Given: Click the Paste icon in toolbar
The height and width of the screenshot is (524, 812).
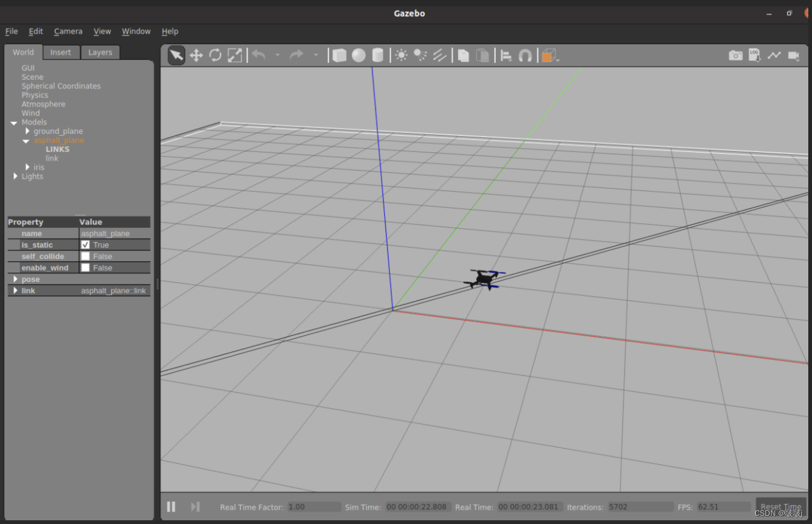Looking at the screenshot, I should tap(482, 55).
